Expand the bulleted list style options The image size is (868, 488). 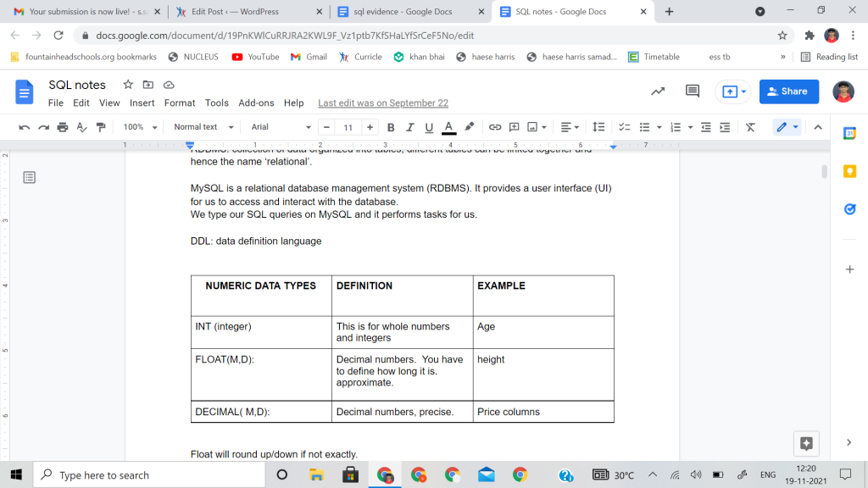(x=659, y=127)
